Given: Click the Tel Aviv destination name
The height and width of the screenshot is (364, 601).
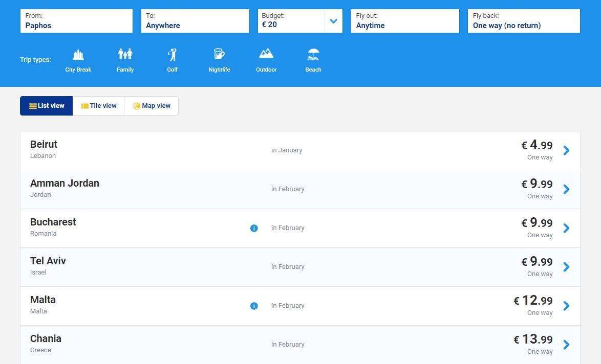Looking at the screenshot, I should coord(48,261).
